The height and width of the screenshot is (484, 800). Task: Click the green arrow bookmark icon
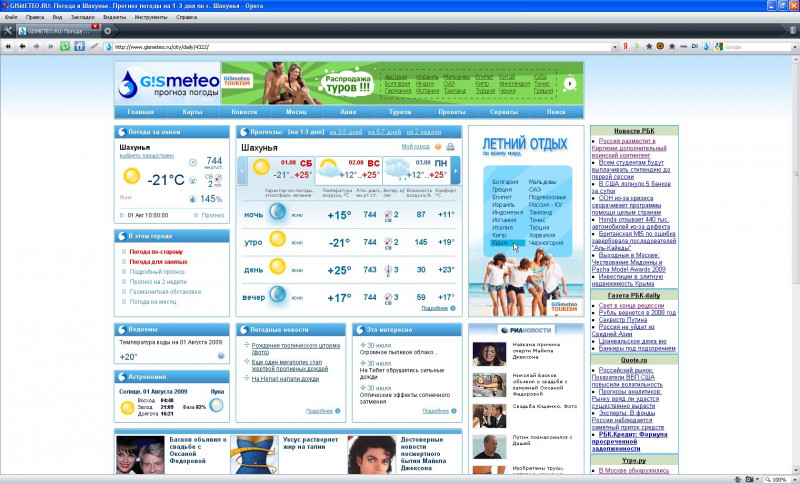click(x=637, y=46)
